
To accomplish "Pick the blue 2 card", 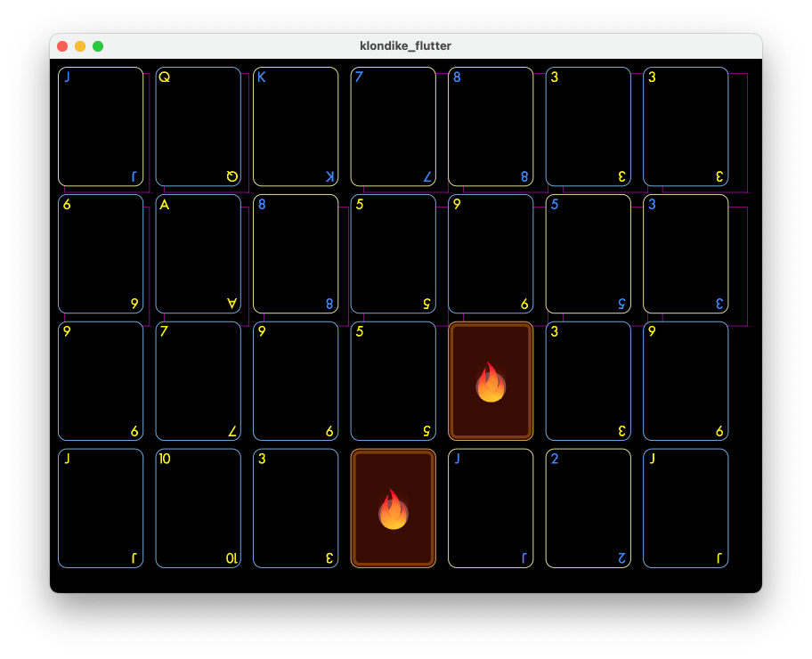I will pos(589,508).
